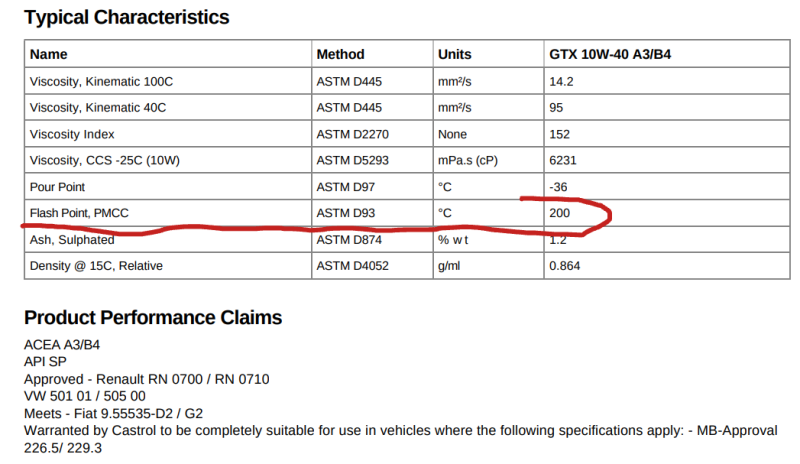
Task: Click the Flash Point, PMCC row label
Action: [82, 213]
